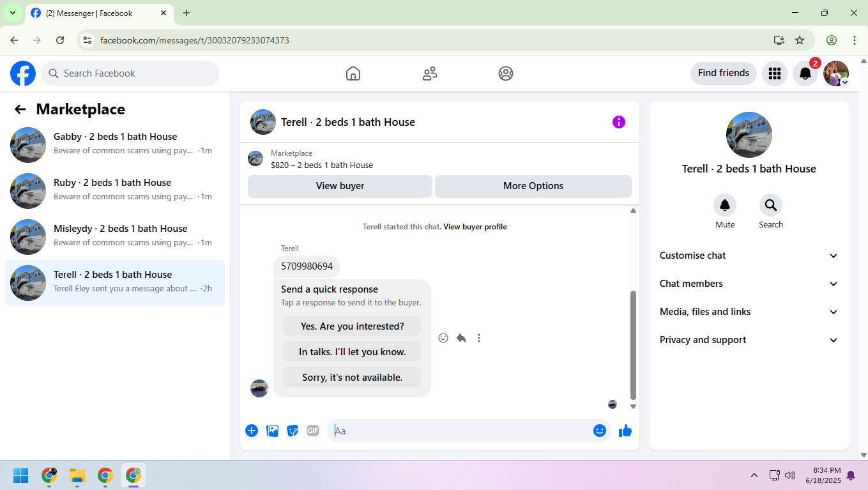868x490 pixels.
Task: Open the purple conversation information icon
Action: [619, 122]
